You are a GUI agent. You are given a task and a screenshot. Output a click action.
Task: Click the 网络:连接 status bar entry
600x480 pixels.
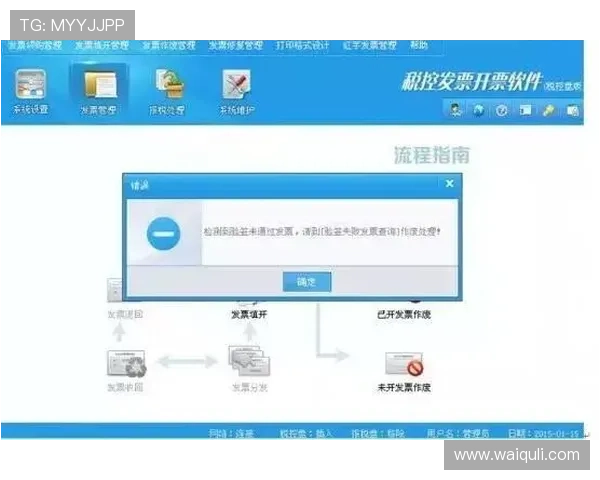point(232,433)
